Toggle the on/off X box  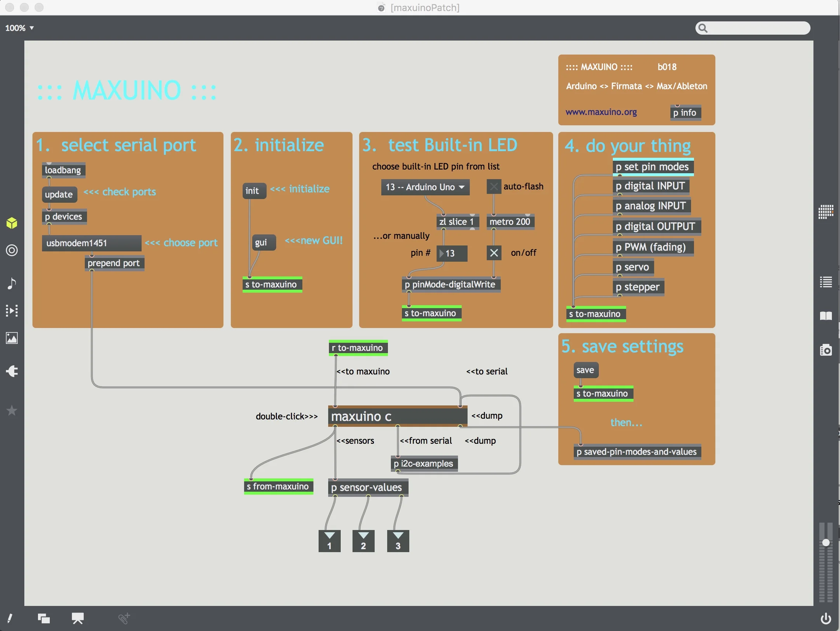click(x=494, y=253)
